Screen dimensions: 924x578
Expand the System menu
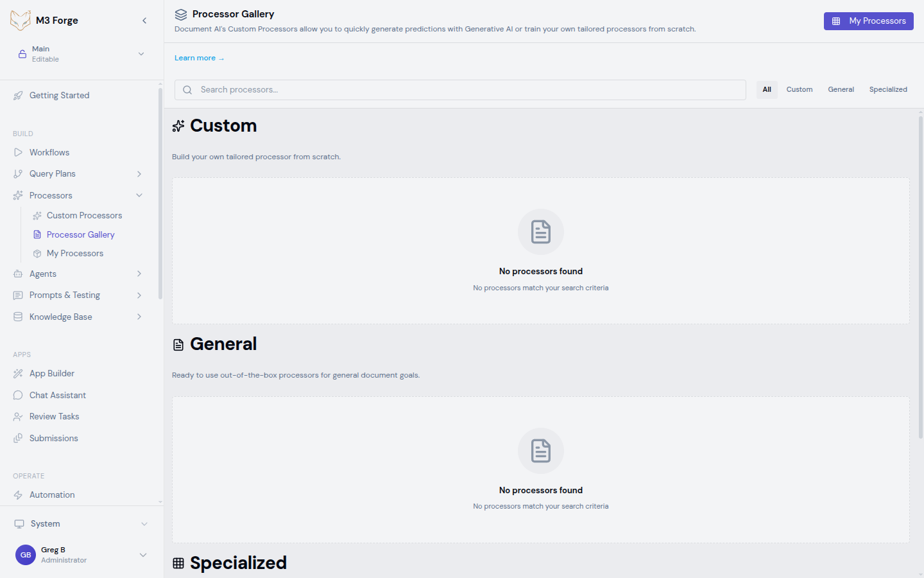pos(144,524)
